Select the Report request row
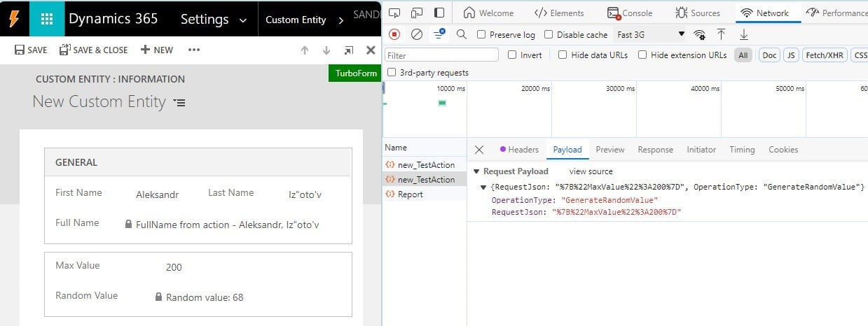 [x=425, y=194]
